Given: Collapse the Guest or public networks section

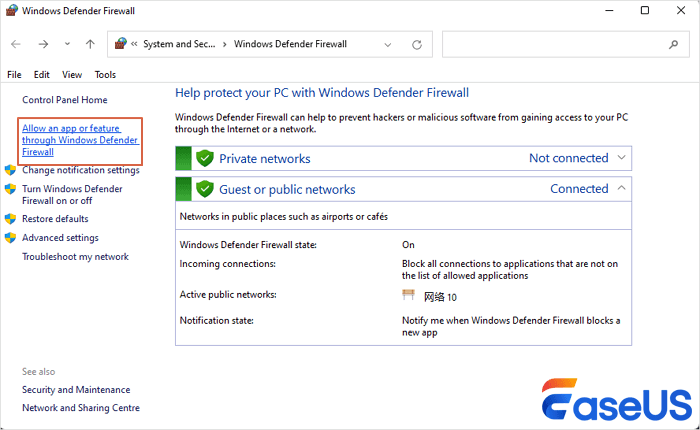Looking at the screenshot, I should (x=622, y=188).
